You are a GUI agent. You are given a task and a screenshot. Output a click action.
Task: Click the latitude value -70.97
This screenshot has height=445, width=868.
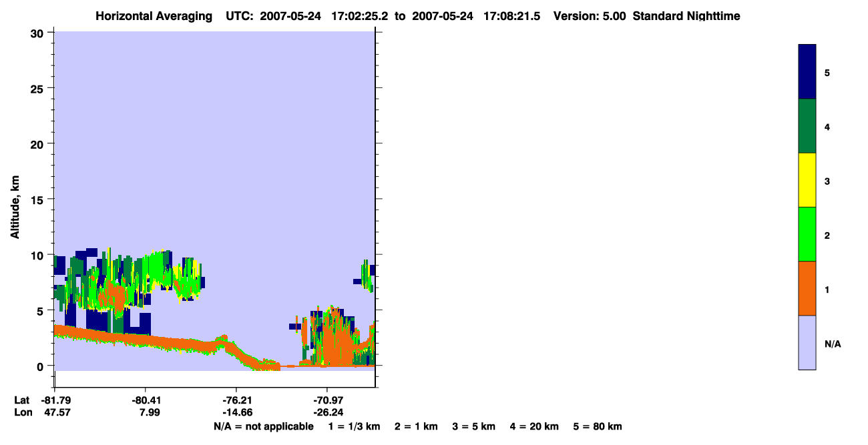click(327, 400)
